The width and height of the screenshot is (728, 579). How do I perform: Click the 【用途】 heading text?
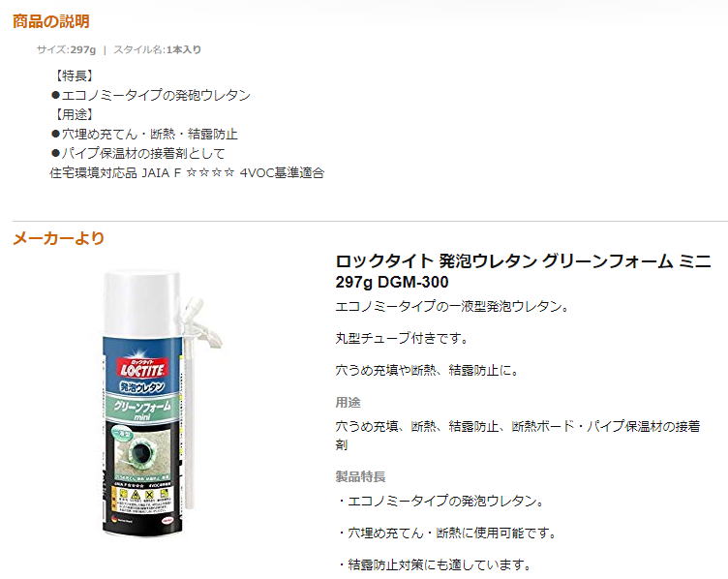pyautogui.click(x=73, y=114)
